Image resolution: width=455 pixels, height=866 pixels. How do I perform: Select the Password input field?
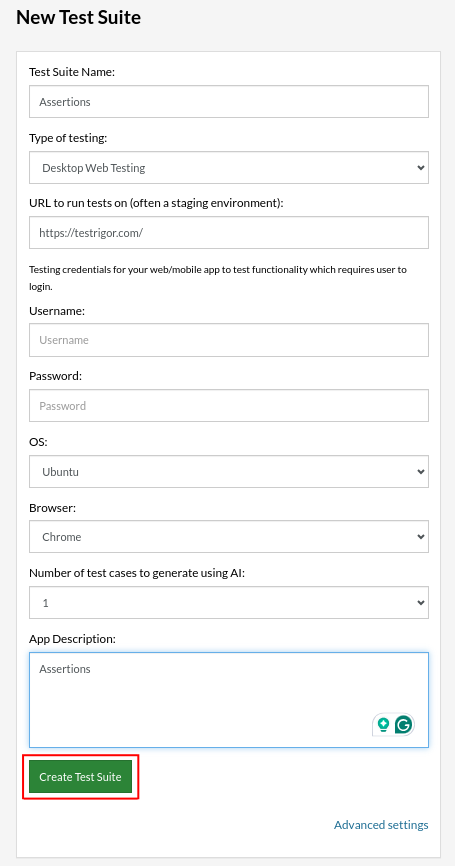[229, 406]
